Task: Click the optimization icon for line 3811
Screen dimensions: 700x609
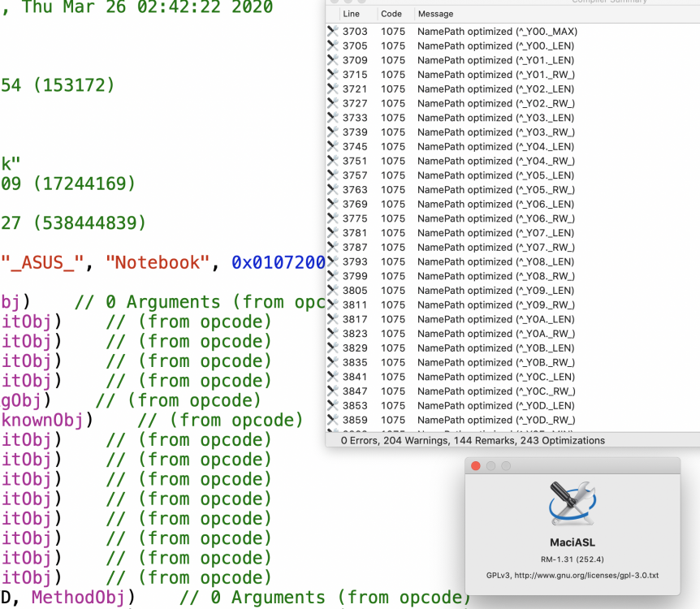Action: click(x=333, y=304)
